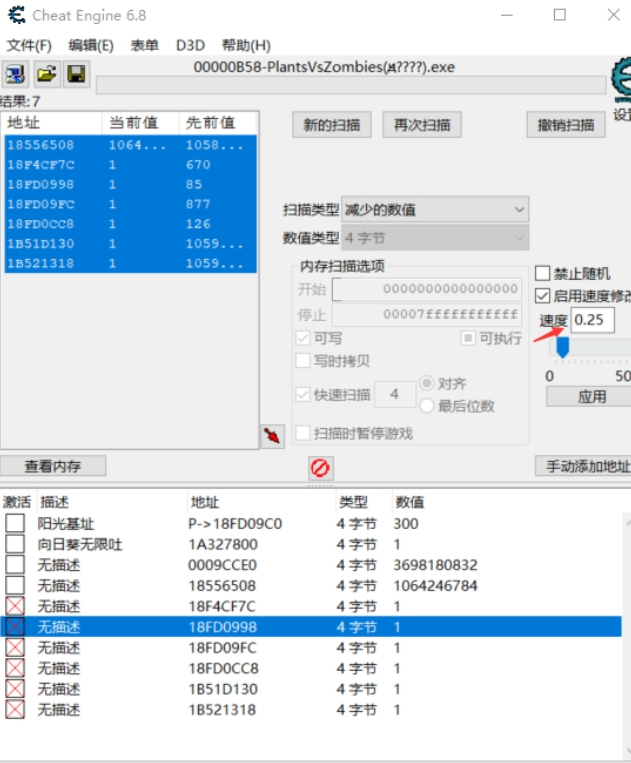Click the 新的扫描 button
This screenshot has width=631, height=763.
(x=332, y=125)
